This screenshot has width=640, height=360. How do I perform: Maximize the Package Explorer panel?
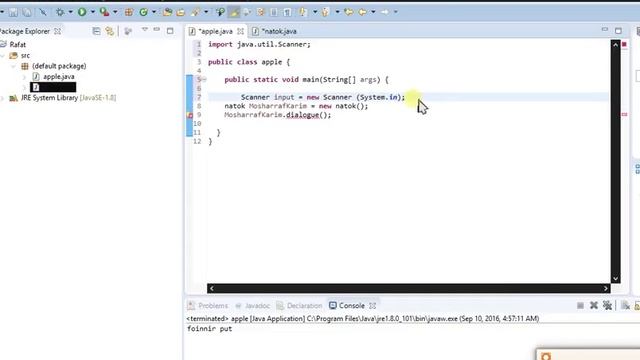click(x=170, y=31)
